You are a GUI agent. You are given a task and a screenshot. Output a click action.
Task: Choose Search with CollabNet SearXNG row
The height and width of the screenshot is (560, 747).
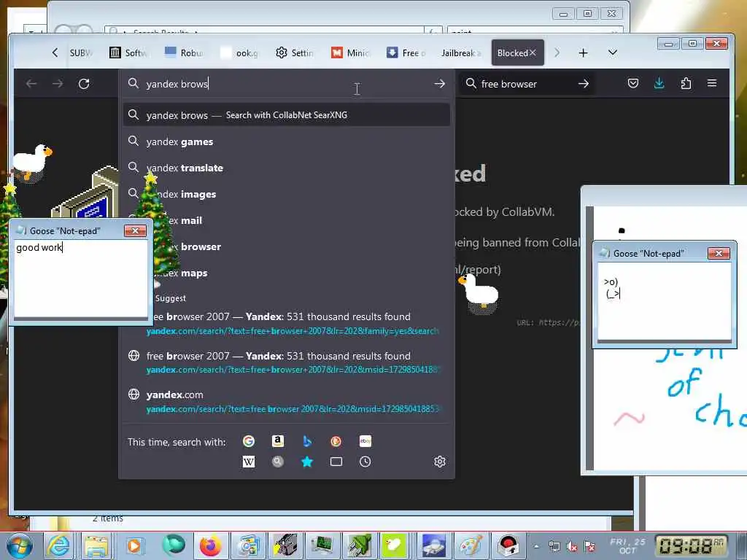pos(286,114)
